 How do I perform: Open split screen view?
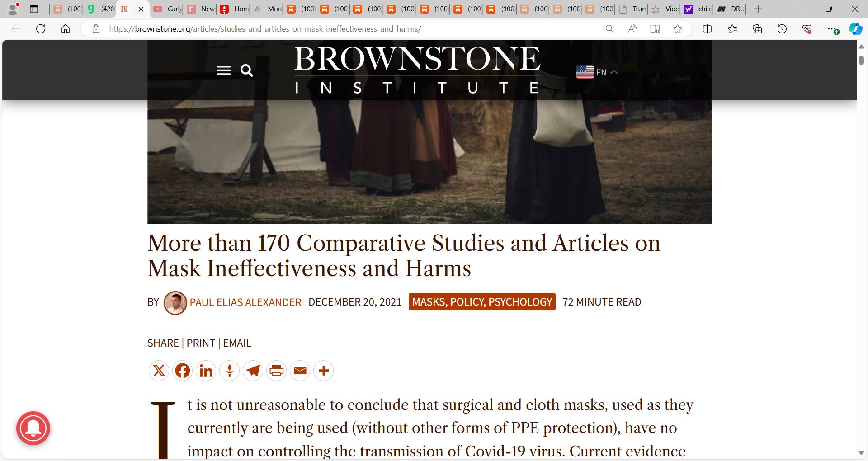708,29
